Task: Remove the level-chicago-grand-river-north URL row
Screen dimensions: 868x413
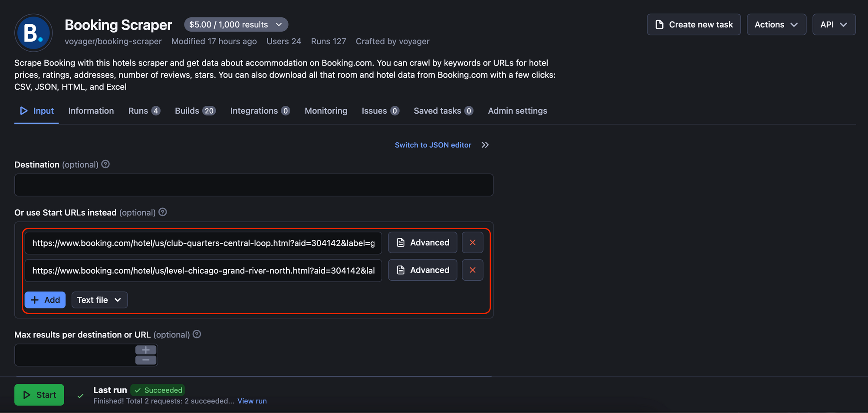Action: click(473, 270)
